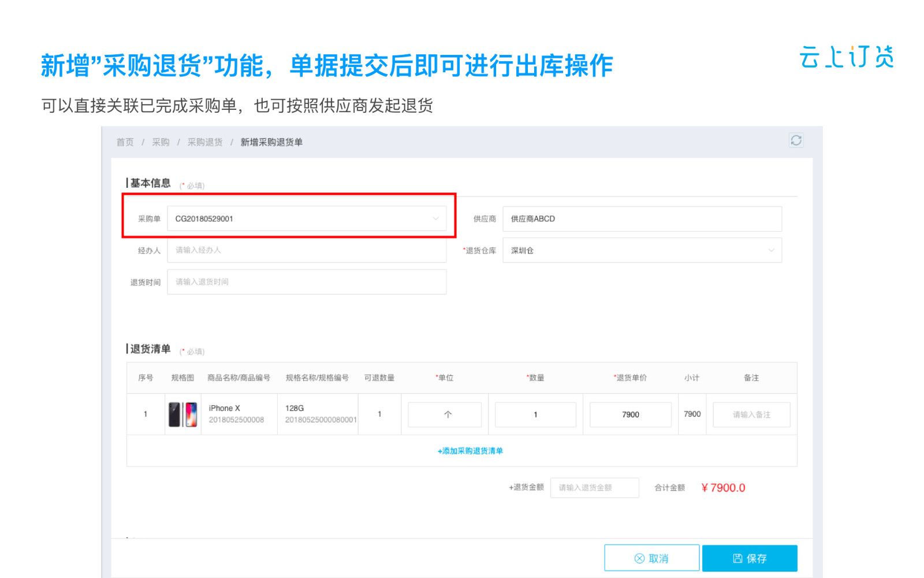Viewport: 924px width, 578px height.
Task: Select the total amount ¥7900.0
Action: [723, 488]
